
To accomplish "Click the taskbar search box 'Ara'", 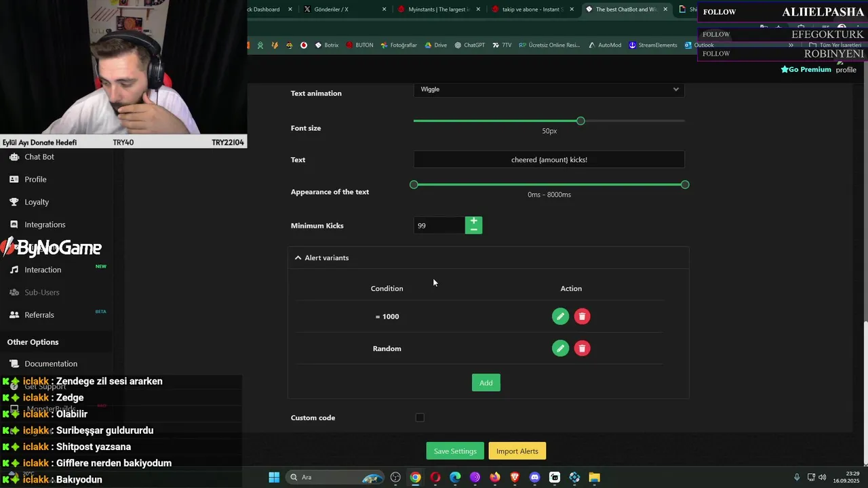I will [x=336, y=477].
